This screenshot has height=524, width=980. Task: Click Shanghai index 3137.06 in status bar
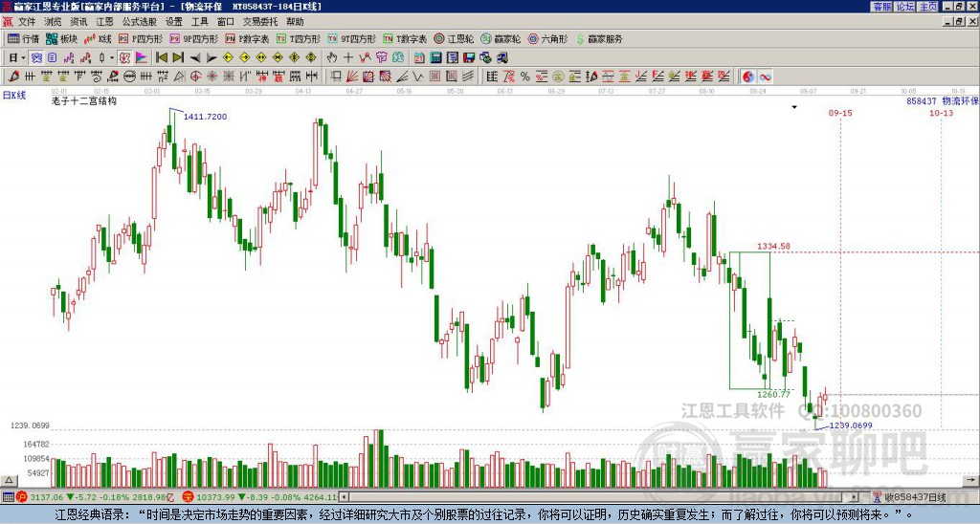point(46,497)
